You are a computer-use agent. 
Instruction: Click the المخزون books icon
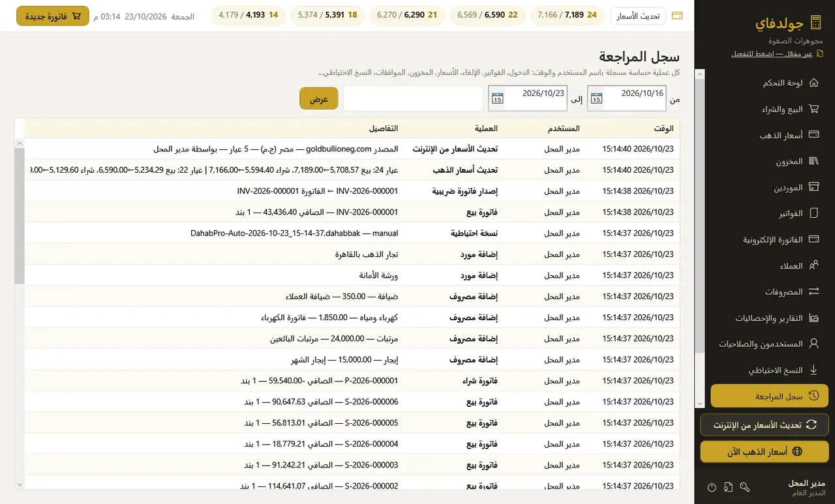point(813,161)
